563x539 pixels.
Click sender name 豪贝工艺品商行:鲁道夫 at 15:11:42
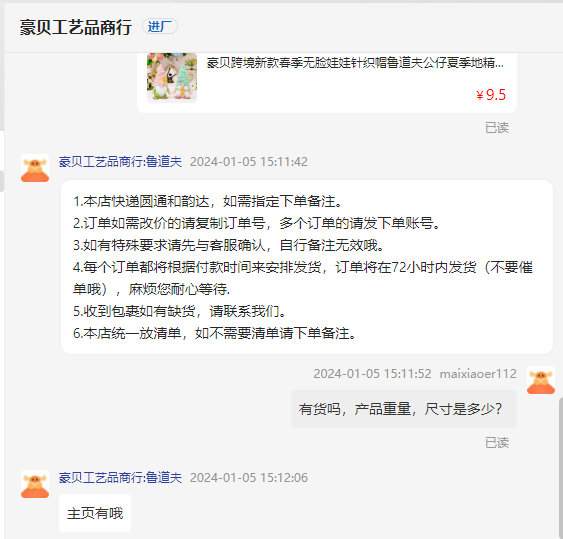120,162
